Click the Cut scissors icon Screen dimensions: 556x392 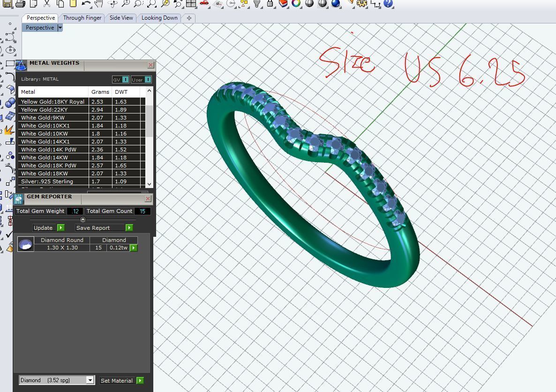click(x=47, y=4)
